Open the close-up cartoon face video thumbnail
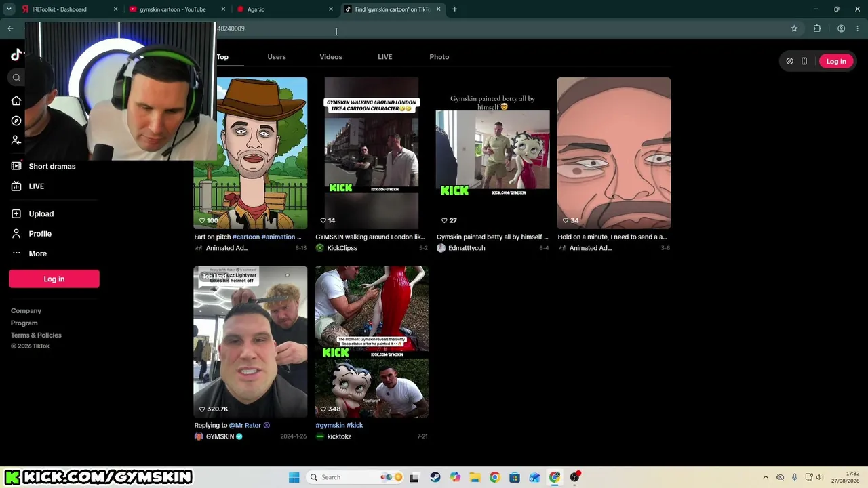This screenshot has width=868, height=488. (614, 153)
